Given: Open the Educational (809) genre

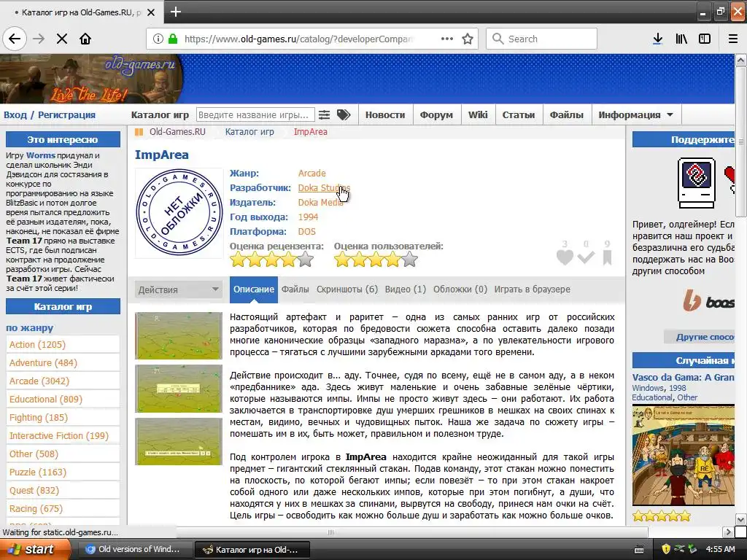Looking at the screenshot, I should (63, 399).
